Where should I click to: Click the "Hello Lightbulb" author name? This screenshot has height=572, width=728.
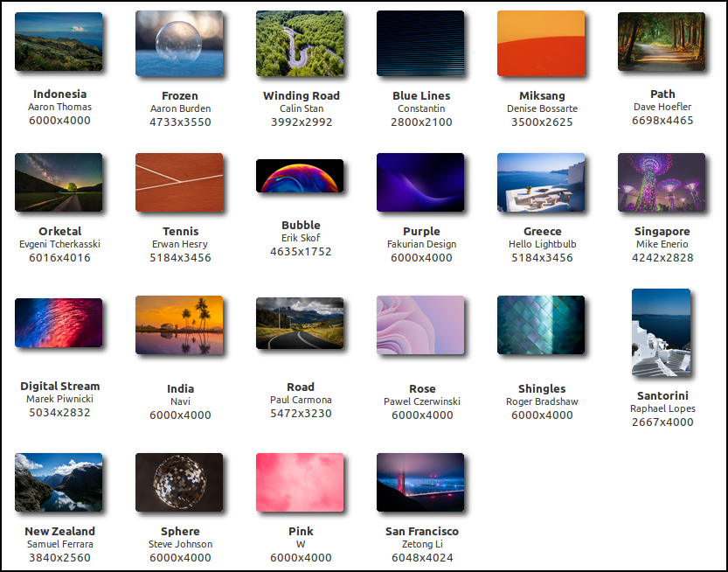(x=542, y=244)
